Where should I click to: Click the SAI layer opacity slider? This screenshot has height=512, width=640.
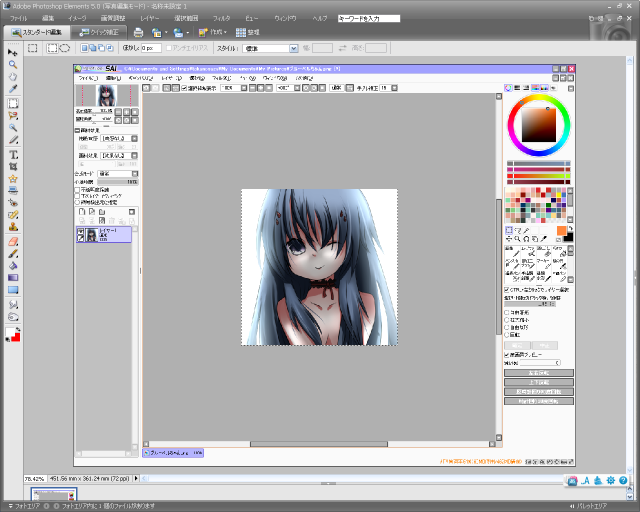(118, 182)
